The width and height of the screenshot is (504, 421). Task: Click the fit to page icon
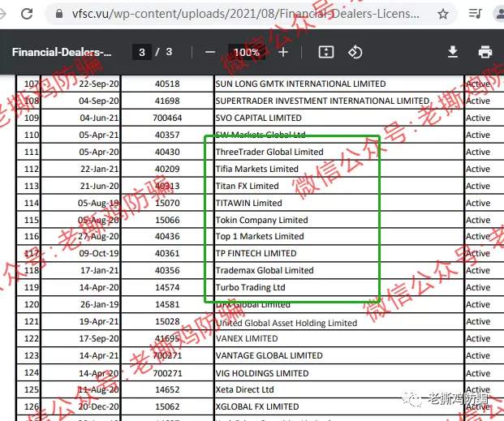[x=326, y=52]
